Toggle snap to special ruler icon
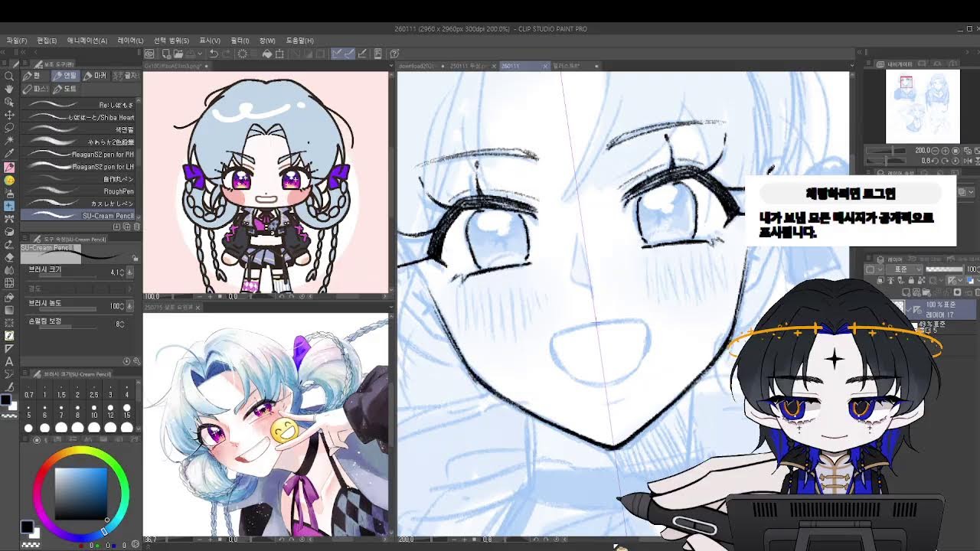Image resolution: width=980 pixels, height=551 pixels. [x=350, y=54]
